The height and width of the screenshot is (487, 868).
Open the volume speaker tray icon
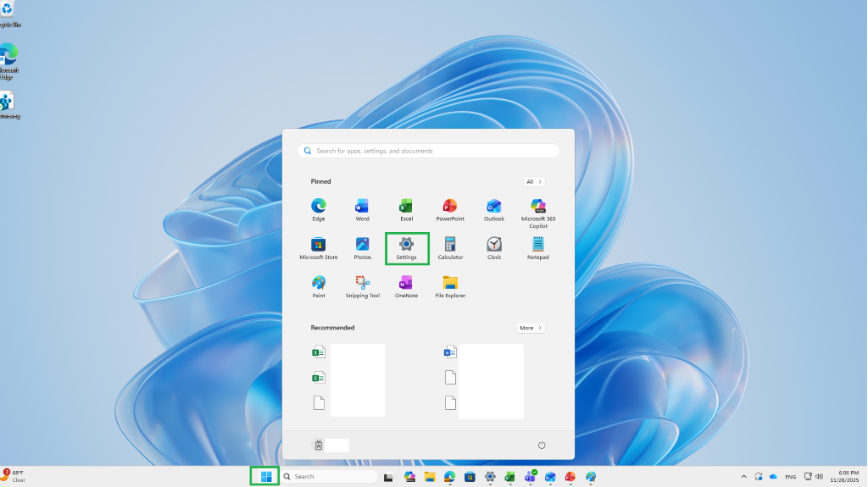pyautogui.click(x=820, y=477)
